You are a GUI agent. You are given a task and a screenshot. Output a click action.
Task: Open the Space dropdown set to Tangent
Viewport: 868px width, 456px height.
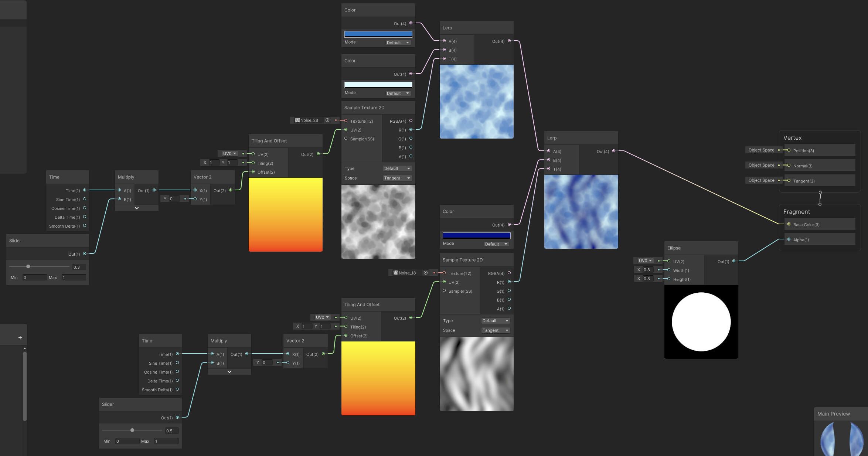[397, 178]
